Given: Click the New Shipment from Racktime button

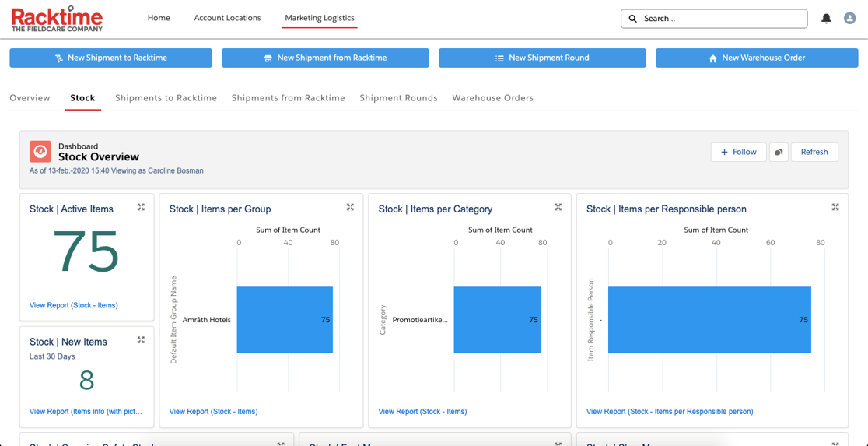Looking at the screenshot, I should [325, 58].
